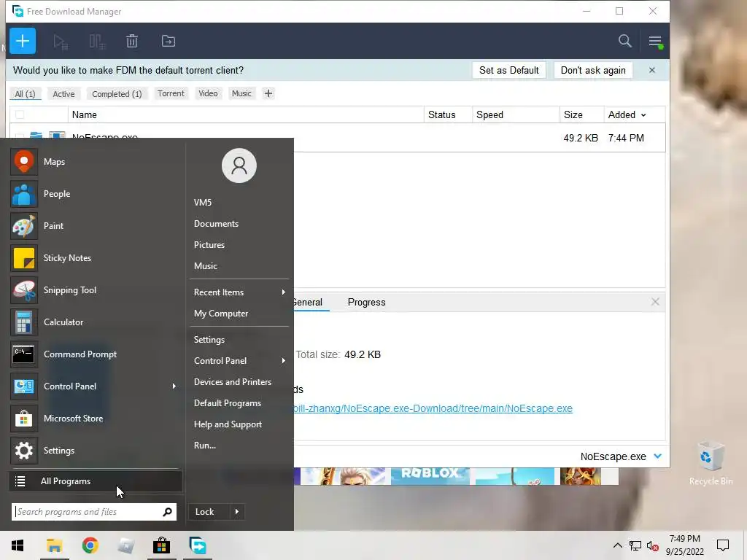This screenshot has height=560, width=747.
Task: Open Calculator from the Start menu
Action: 94,322
